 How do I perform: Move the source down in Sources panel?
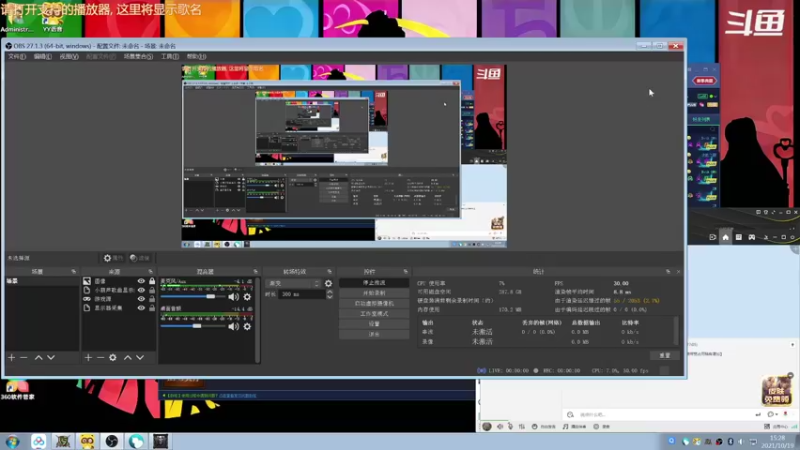[x=140, y=358]
